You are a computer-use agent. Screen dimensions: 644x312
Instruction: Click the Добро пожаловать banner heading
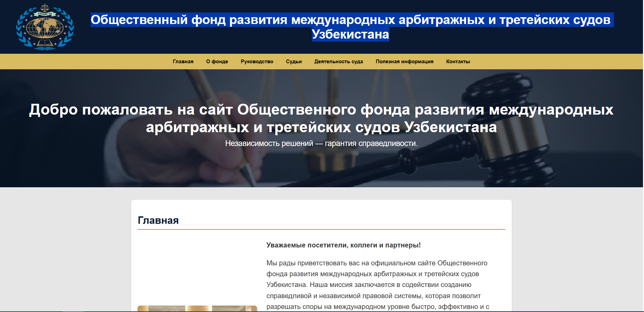[321, 118]
